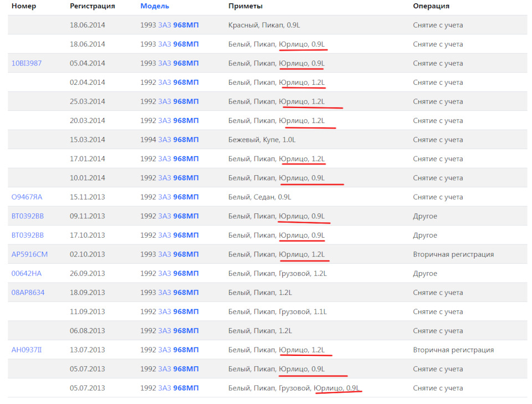Click 'Белый, Пикап, Грузовой, 1.2L' description
Image resolution: width=532 pixels, height=404 pixels.
278,273
